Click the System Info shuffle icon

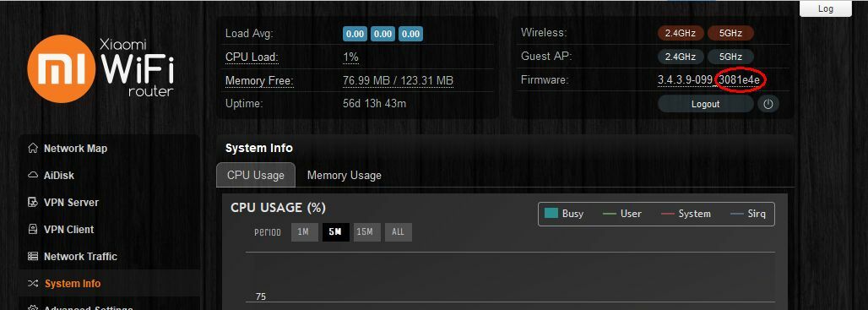(33, 284)
